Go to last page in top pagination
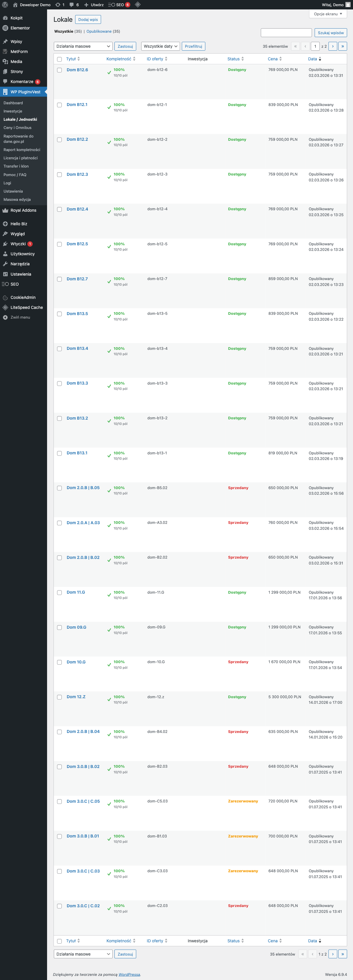The height and width of the screenshot is (980, 353). (x=342, y=46)
